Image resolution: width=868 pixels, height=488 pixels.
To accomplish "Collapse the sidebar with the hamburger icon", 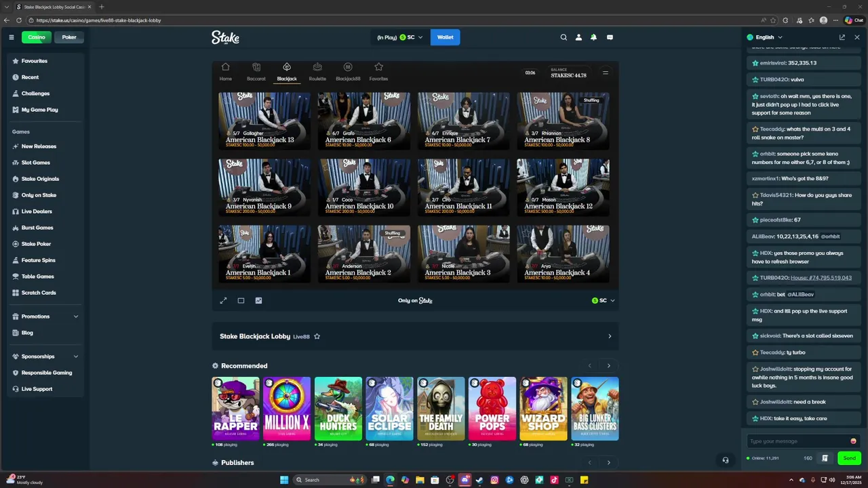I will pyautogui.click(x=12, y=37).
